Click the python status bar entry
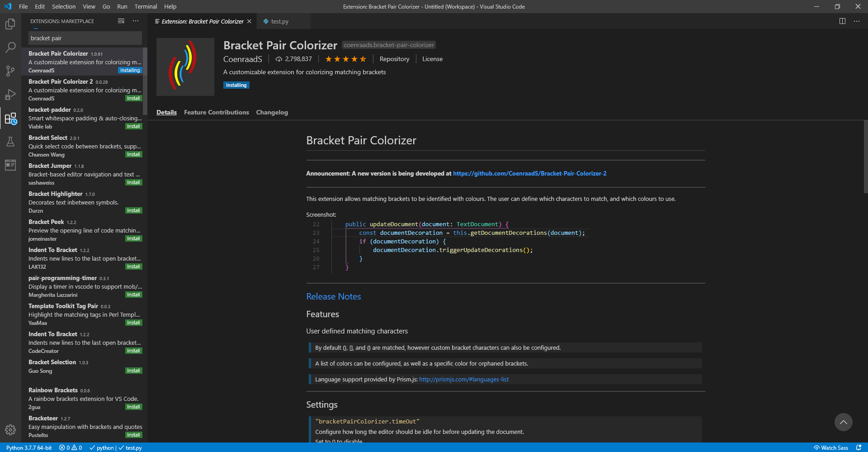Screen dimensions: 868x452 (x=102, y=447)
